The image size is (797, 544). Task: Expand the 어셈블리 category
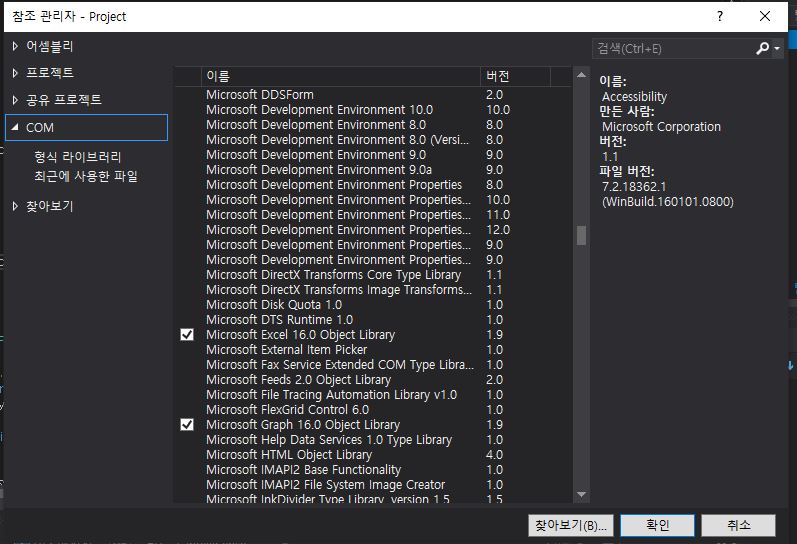pyautogui.click(x=15, y=46)
